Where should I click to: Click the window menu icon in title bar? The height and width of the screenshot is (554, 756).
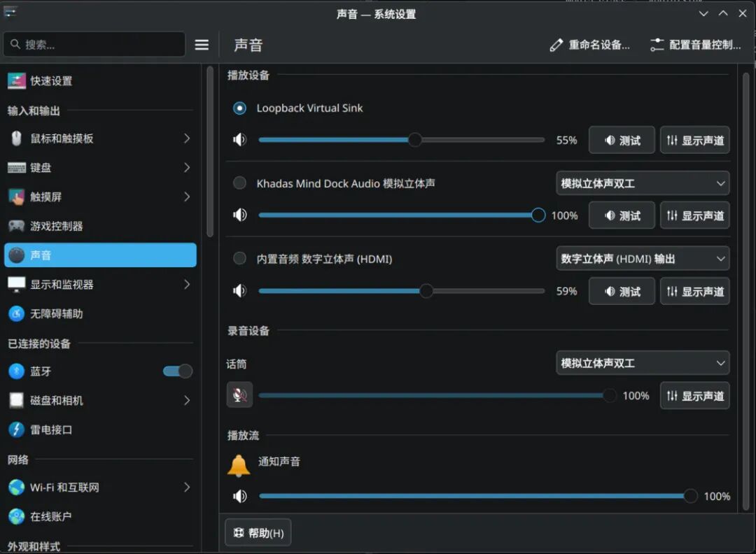coord(10,12)
